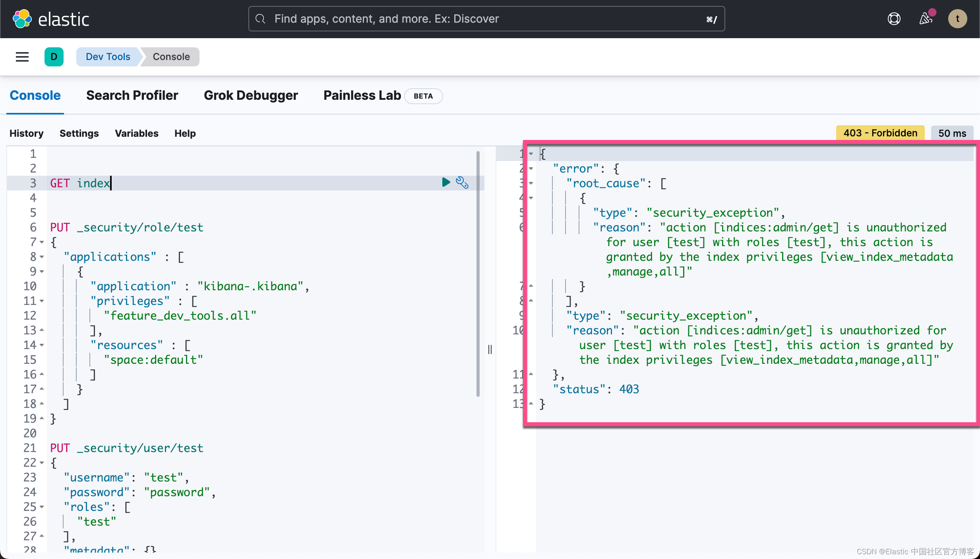Click the editor's vertical scrollbar
Image resolution: width=980 pixels, height=559 pixels.
click(478, 274)
